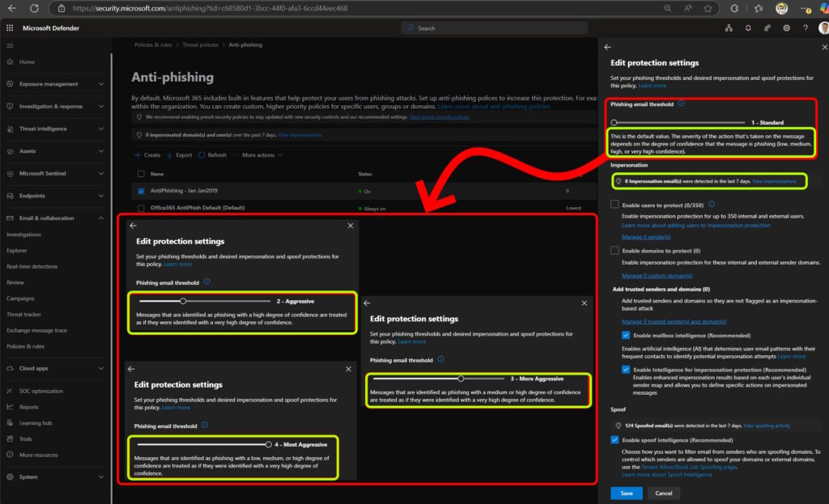Go to Policies & rules nav item

(x=25, y=346)
